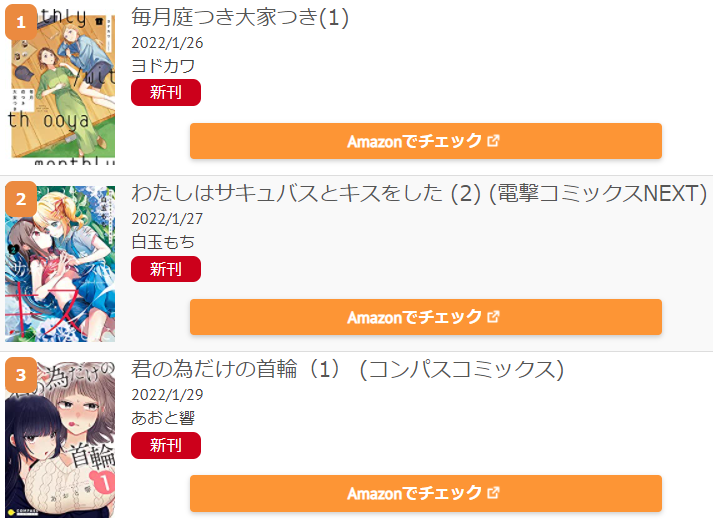Screen dimensions: 713x526
Task: Click author name ヨドカワ
Action: [x=163, y=66]
